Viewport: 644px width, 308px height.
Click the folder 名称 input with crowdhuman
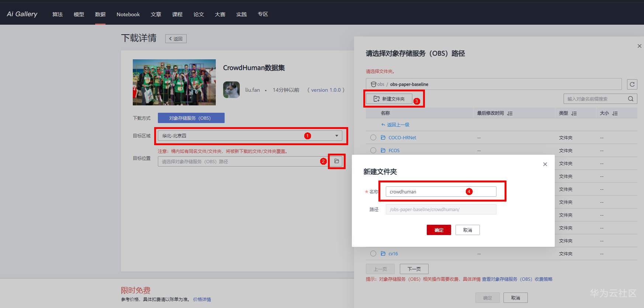click(x=441, y=192)
